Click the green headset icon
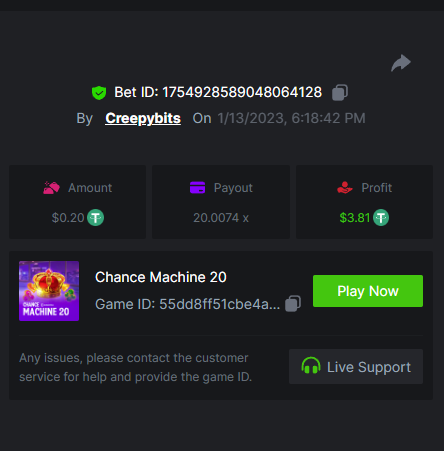Image resolution: width=444 pixels, height=451 pixels. [x=311, y=366]
